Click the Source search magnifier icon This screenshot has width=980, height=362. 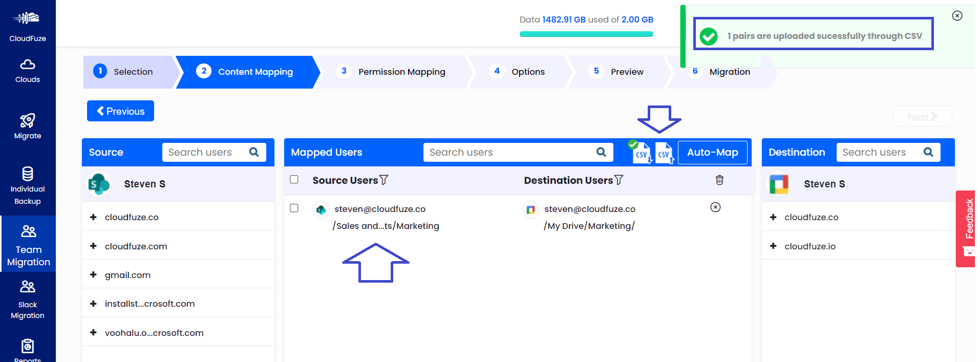click(254, 152)
